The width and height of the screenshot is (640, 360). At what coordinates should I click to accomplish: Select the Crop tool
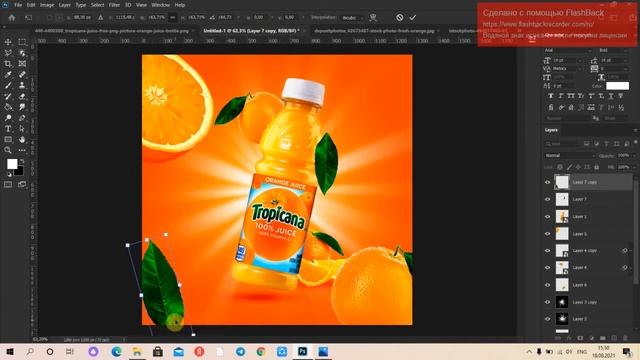click(8, 64)
